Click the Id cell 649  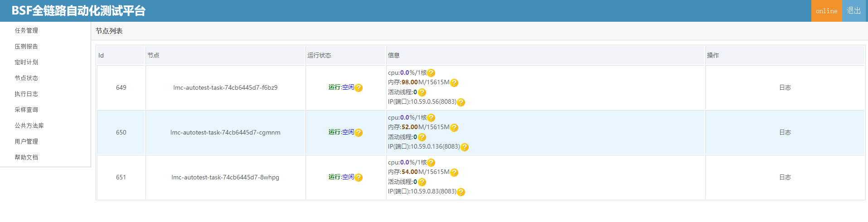121,87
